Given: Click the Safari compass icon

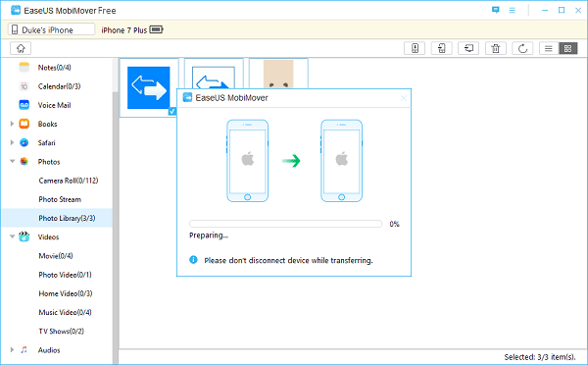Looking at the screenshot, I should (x=24, y=142).
